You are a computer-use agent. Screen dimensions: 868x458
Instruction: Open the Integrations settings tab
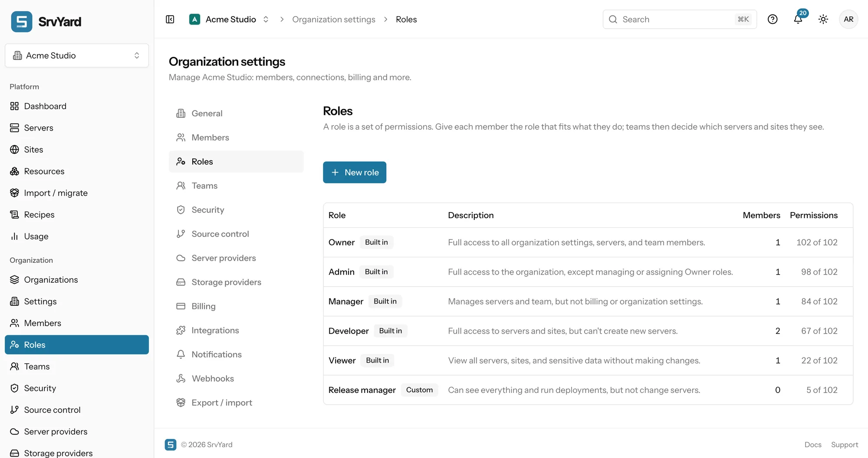coord(236,330)
